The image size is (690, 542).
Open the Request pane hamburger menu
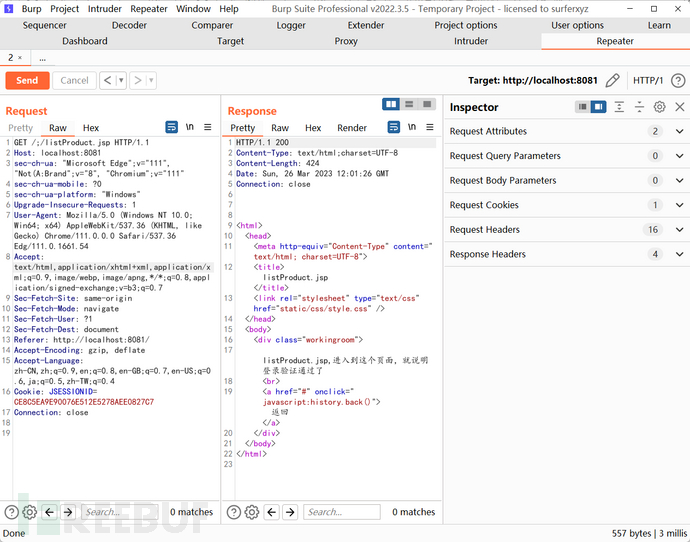(x=208, y=127)
